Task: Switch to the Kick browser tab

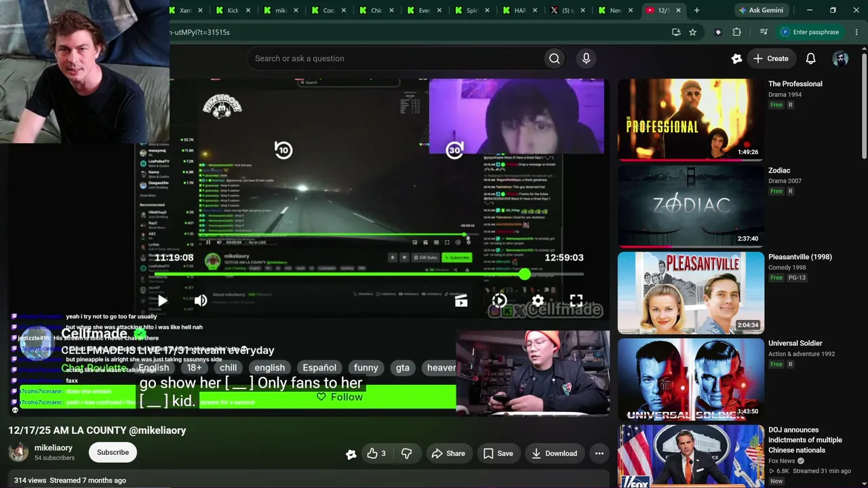Action: [x=234, y=10]
